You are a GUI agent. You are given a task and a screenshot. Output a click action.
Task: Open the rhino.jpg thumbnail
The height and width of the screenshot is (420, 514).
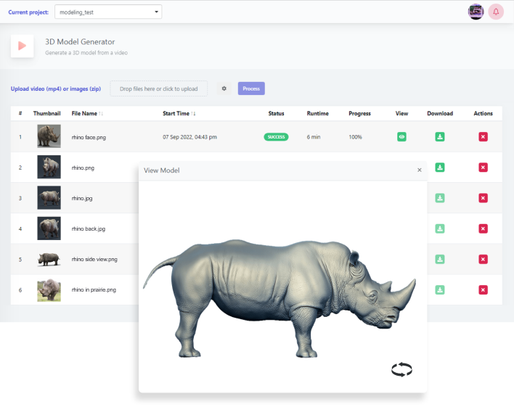49,197
